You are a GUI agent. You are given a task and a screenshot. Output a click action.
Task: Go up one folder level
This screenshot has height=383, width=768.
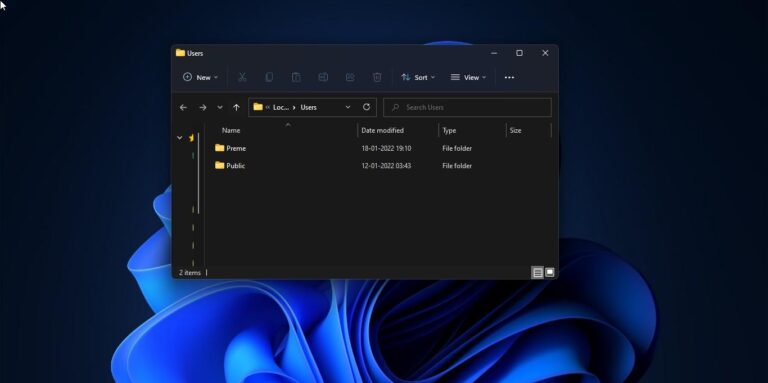click(236, 107)
